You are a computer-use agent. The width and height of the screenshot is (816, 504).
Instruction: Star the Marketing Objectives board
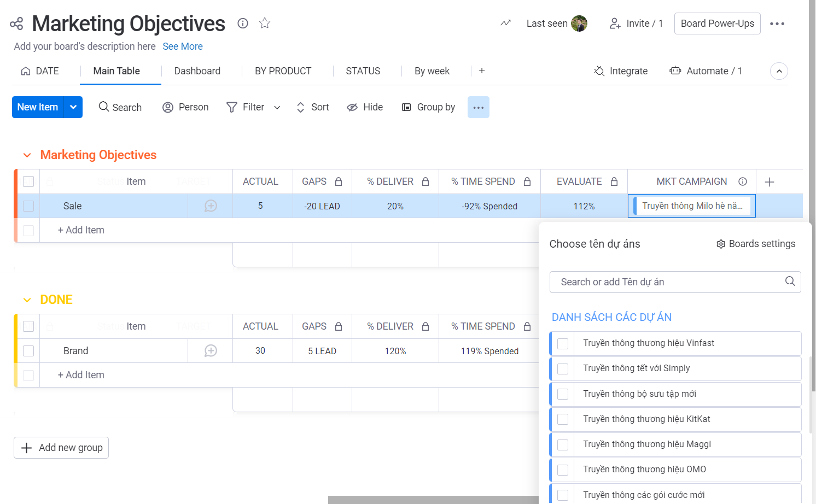(x=265, y=23)
